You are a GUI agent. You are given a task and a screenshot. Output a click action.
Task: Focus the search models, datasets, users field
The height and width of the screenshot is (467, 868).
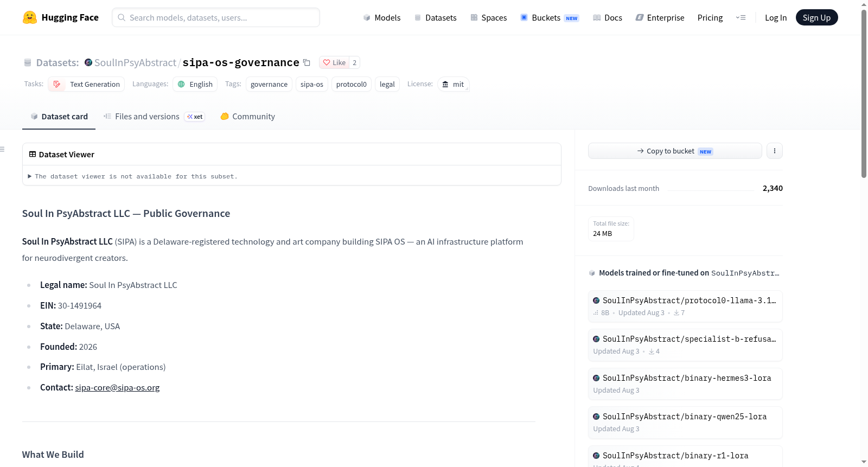click(x=216, y=17)
